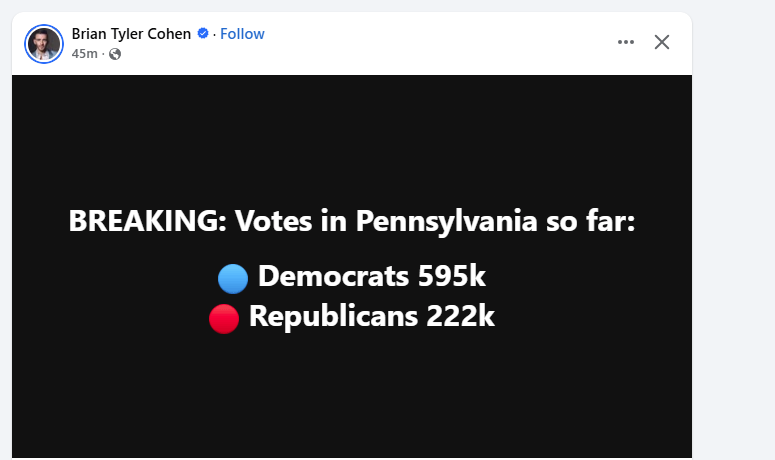Click the red circle emoji beside Republicans
The width and height of the screenshot is (775, 460).
click(224, 319)
